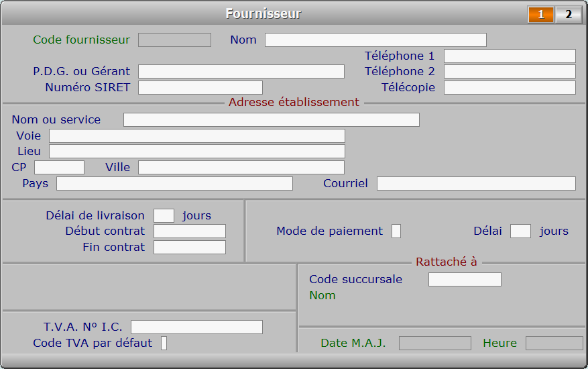Focus the Mode de paiement field
The width and height of the screenshot is (588, 369).
click(x=396, y=231)
